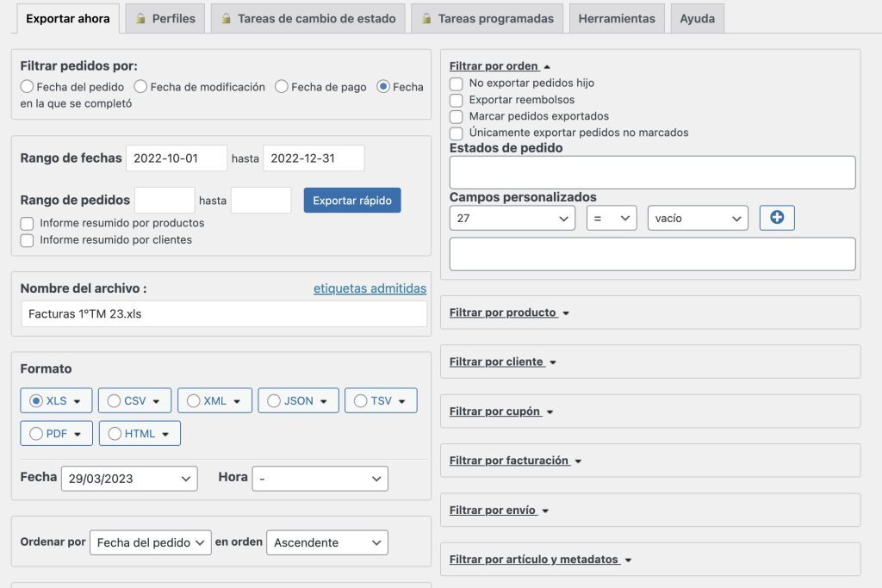Click the Nombre del archivo text field
This screenshot has width=882, height=588.
point(223,314)
